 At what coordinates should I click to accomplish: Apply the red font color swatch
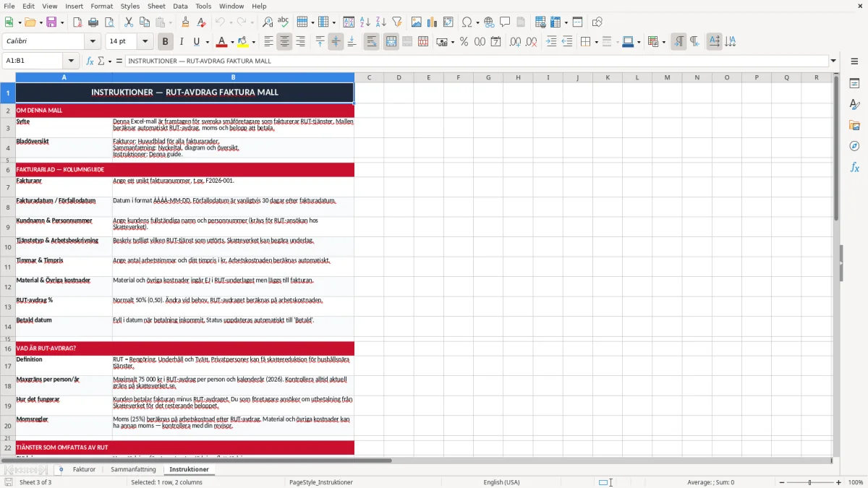(x=223, y=42)
